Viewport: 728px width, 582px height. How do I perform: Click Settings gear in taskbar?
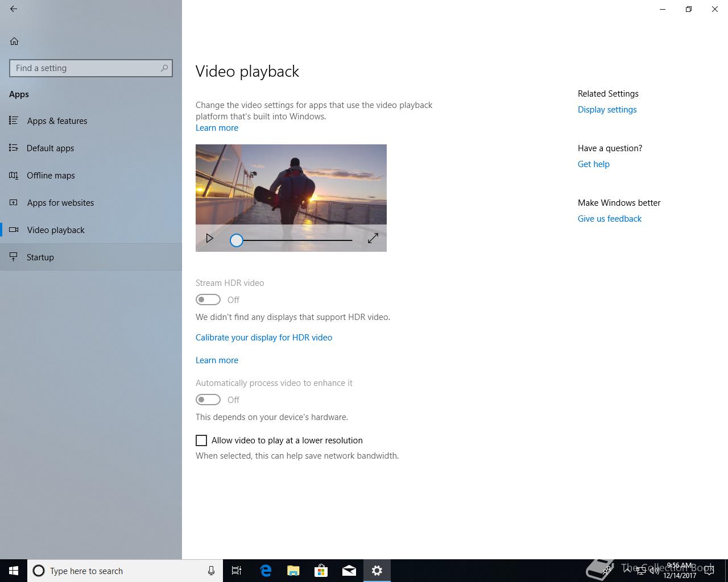point(377,571)
